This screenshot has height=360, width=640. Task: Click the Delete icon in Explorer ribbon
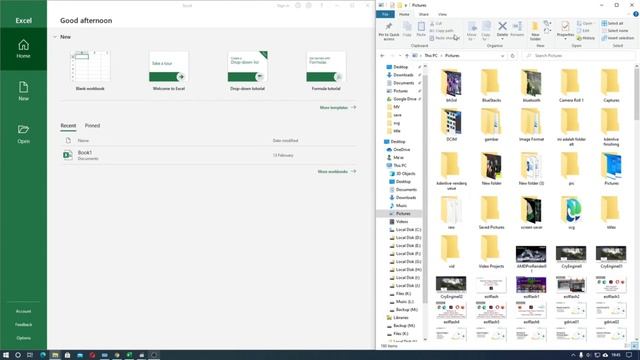pos(502,27)
